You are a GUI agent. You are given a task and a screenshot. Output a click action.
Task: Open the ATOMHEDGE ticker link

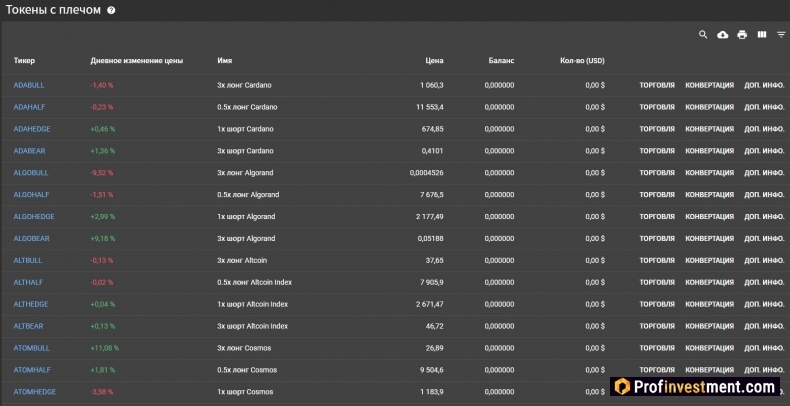click(35, 392)
